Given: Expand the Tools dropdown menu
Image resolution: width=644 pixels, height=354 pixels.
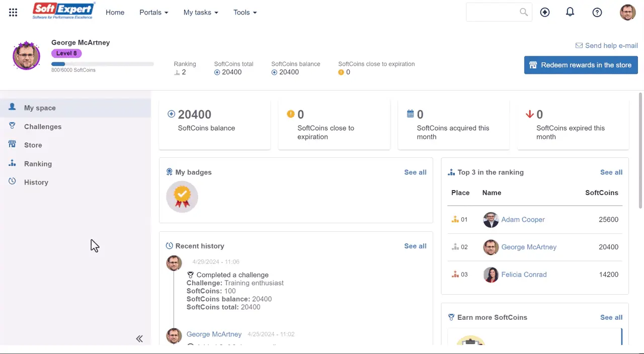Looking at the screenshot, I should coord(245,13).
